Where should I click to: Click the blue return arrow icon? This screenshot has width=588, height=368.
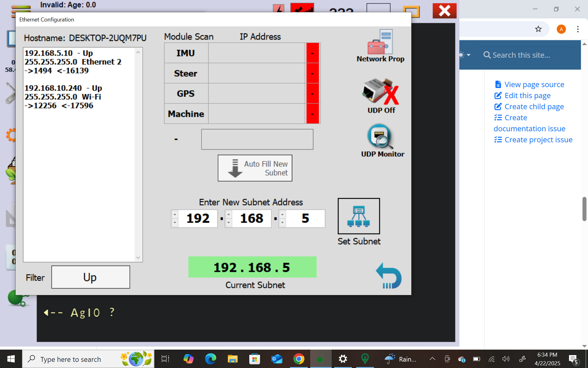tap(388, 275)
